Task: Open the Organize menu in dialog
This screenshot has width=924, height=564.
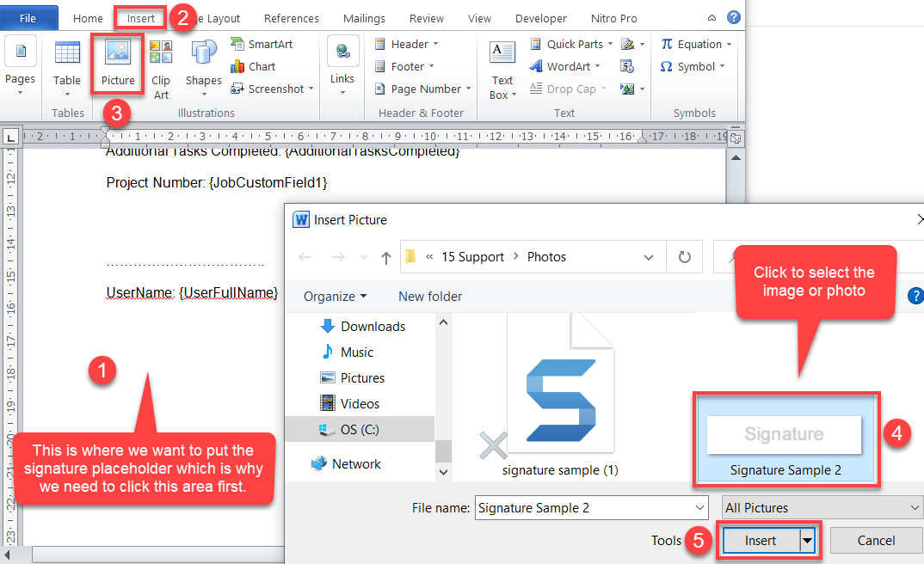Action: (335, 296)
